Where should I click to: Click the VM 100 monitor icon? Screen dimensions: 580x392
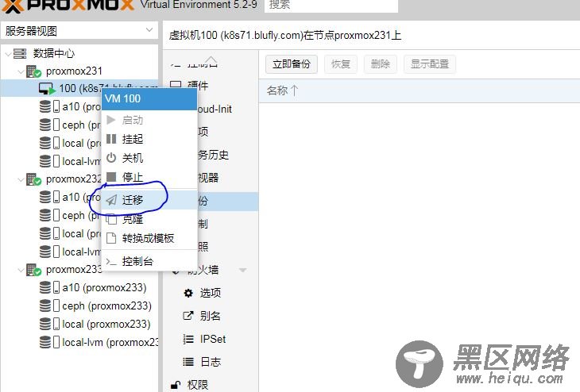(x=47, y=89)
